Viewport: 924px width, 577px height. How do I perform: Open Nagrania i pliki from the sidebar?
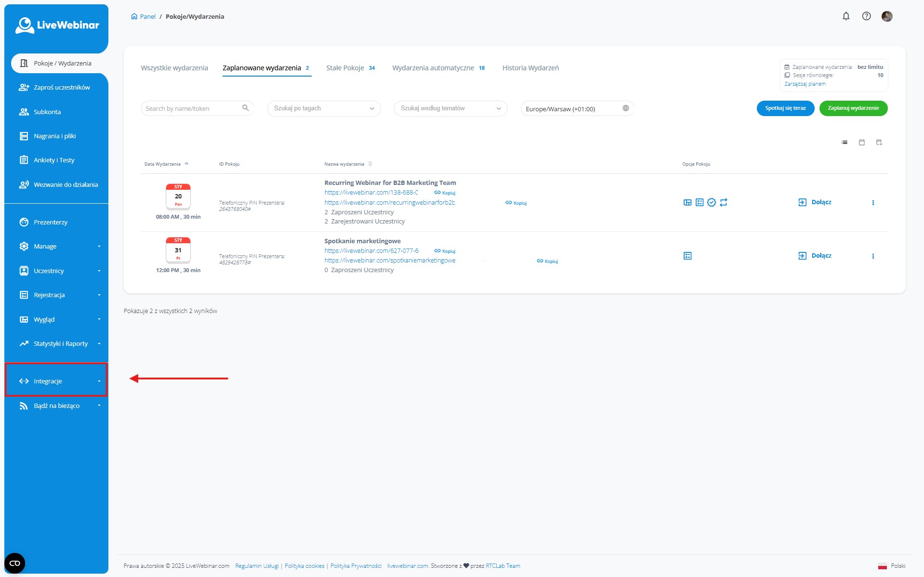coord(24,136)
